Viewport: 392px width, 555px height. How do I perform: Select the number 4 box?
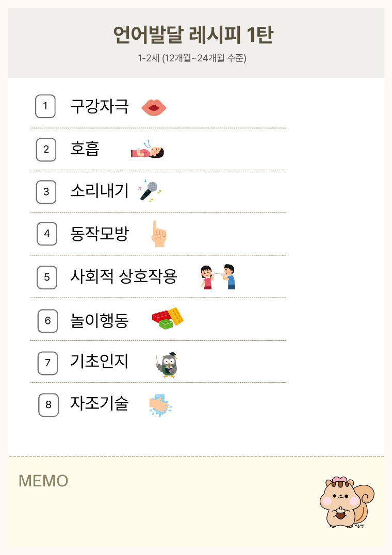(x=47, y=234)
